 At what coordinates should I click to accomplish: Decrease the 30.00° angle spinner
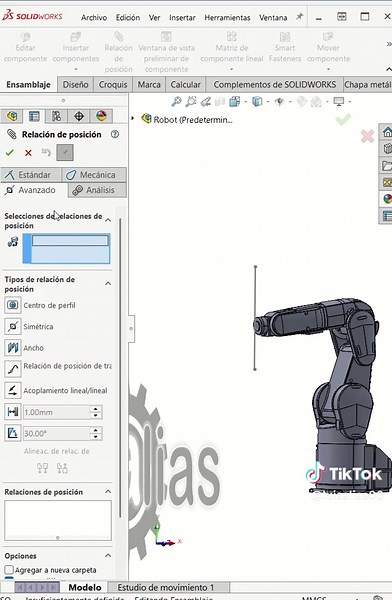point(96,437)
